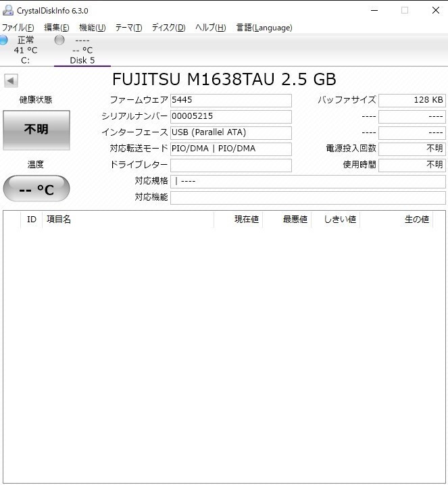Click the 健康状態 label

click(x=36, y=99)
